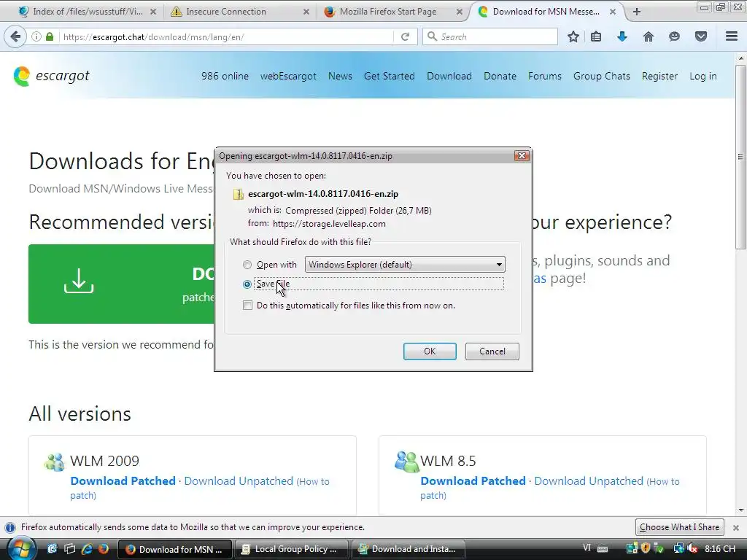Open the Windows Start orb
The width and height of the screenshot is (747, 560).
coord(21,549)
